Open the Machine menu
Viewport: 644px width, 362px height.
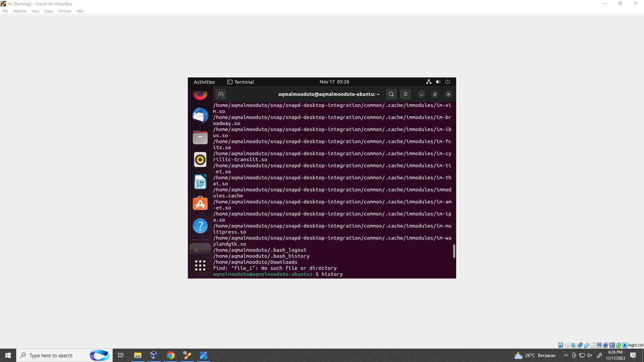click(19, 11)
